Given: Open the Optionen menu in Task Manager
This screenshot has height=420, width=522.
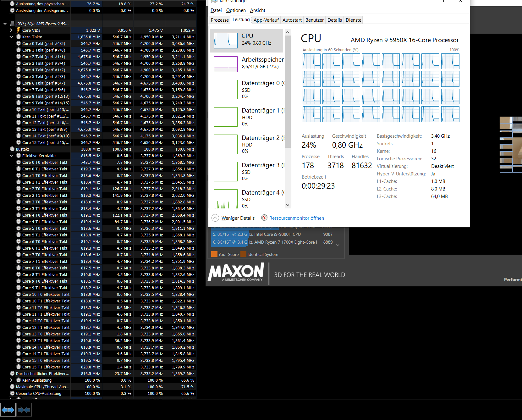Looking at the screenshot, I should tap(236, 10).
